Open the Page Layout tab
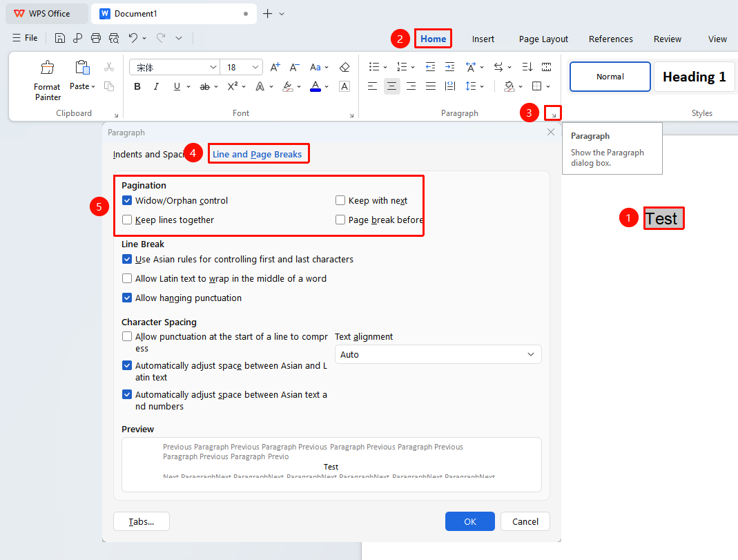 (x=543, y=39)
